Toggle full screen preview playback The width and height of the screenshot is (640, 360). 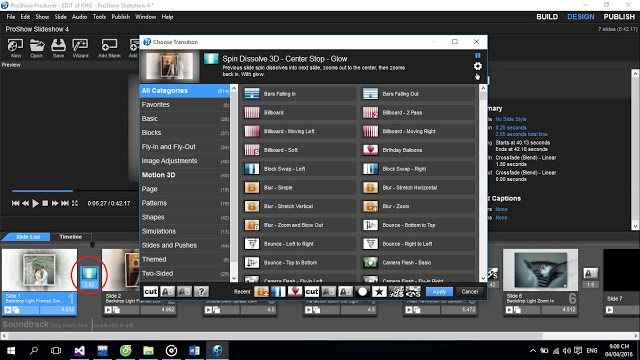tap(75, 203)
